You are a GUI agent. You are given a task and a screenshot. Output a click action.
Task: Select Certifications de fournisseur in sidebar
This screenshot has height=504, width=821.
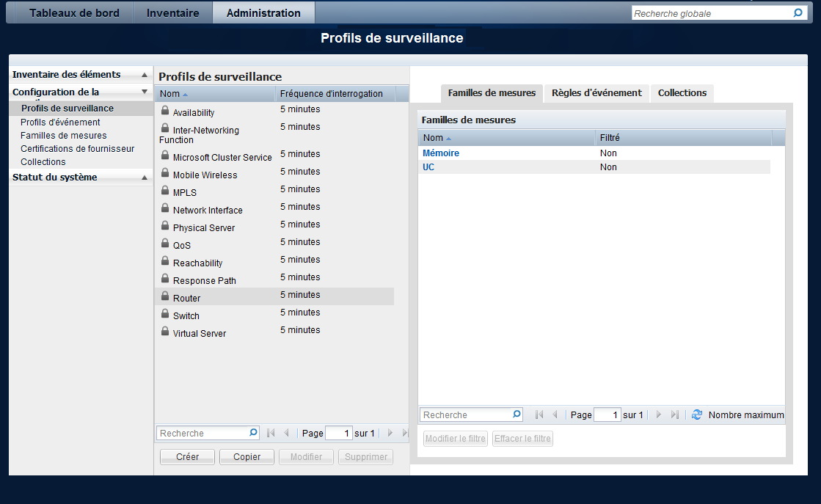[x=78, y=149]
